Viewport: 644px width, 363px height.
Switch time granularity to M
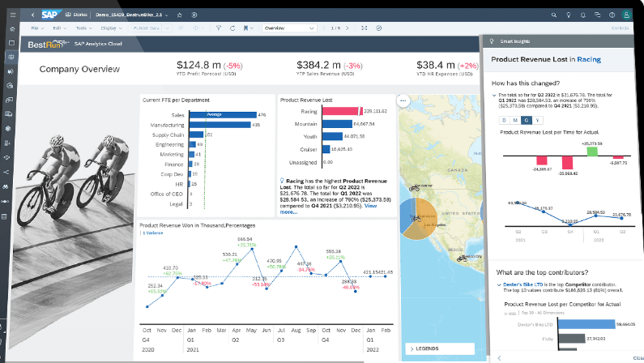click(515, 120)
